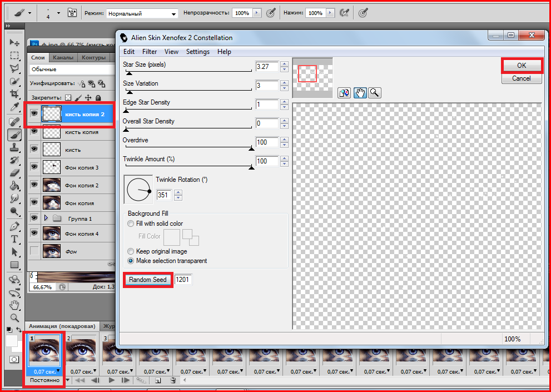Select the Brush tool in toolbox
This screenshot has width=551, height=392.
tap(14, 135)
